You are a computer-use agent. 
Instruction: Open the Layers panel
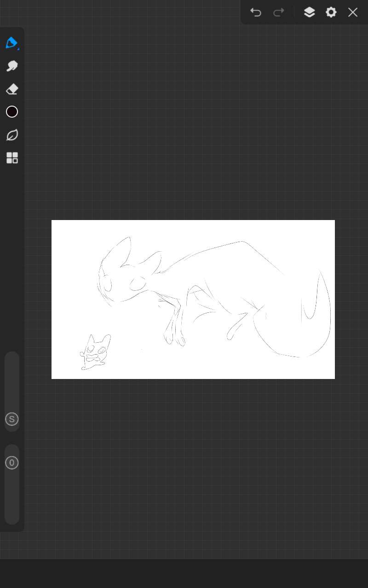pos(309,12)
